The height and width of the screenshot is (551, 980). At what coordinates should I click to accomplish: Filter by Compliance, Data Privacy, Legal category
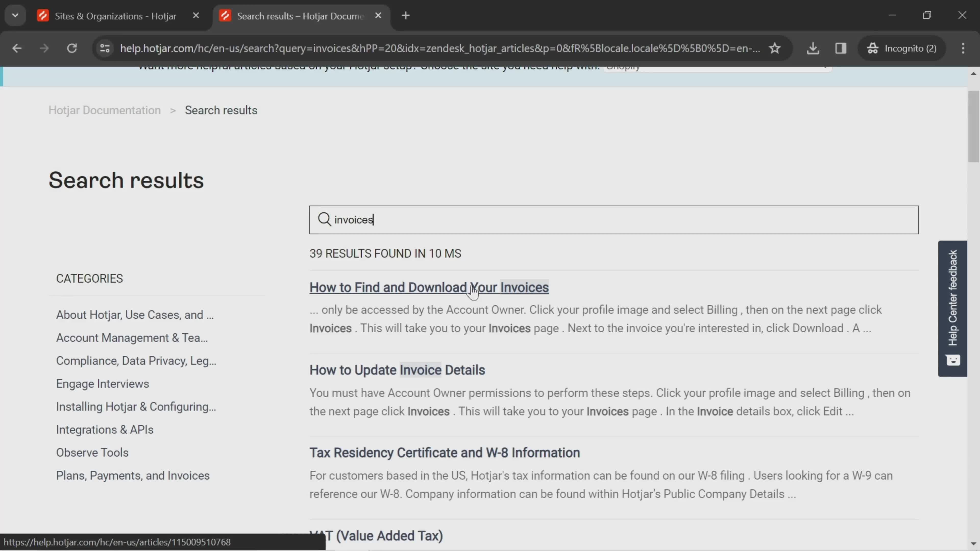coord(136,360)
